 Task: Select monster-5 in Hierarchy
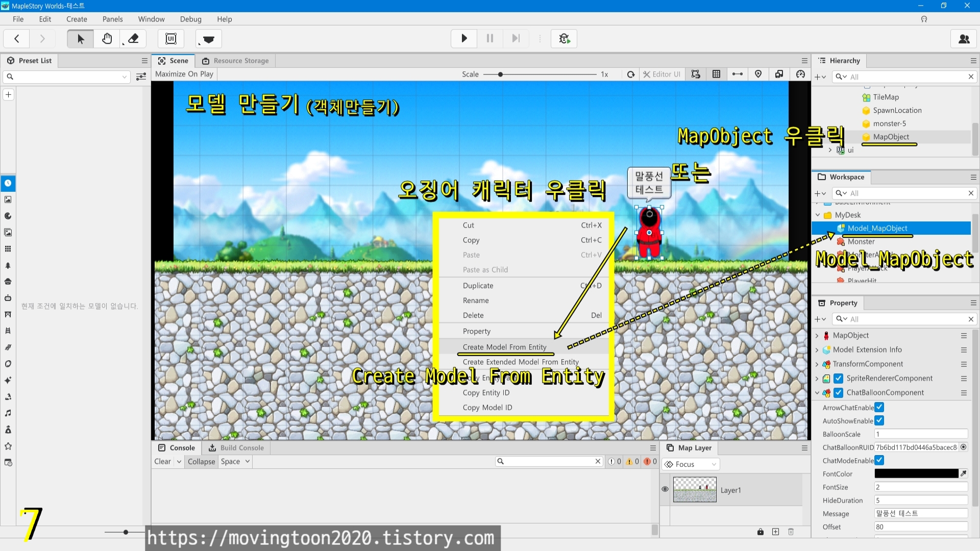click(889, 123)
